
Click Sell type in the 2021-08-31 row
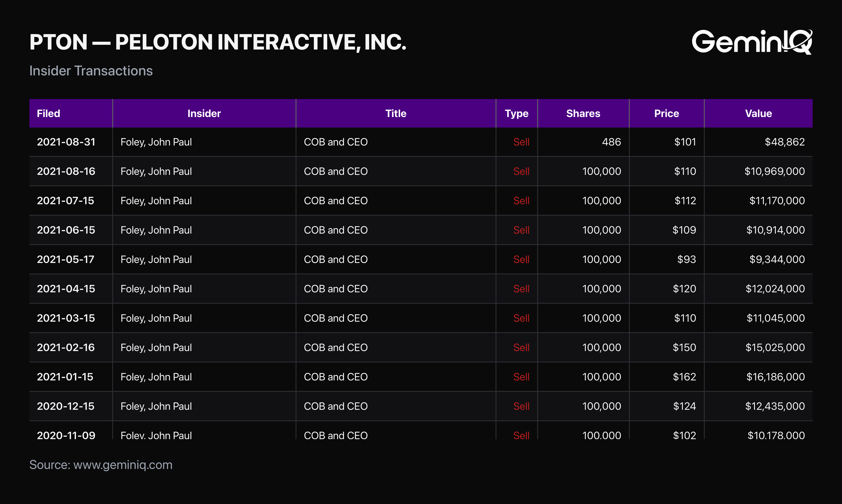(521, 142)
